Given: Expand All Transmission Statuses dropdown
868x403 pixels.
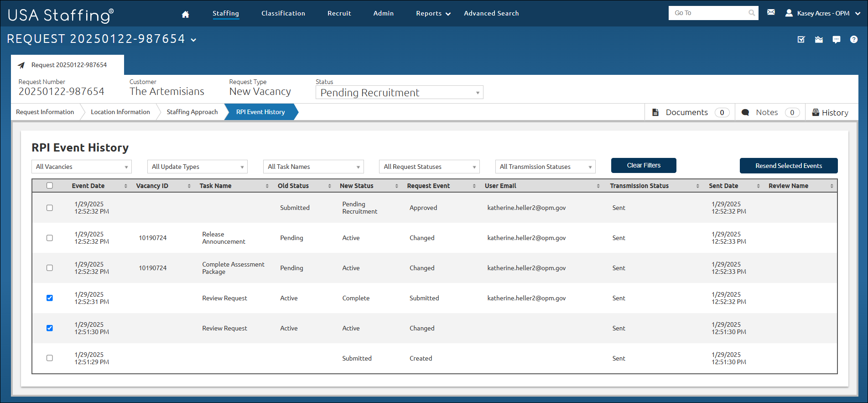Looking at the screenshot, I should pyautogui.click(x=545, y=167).
